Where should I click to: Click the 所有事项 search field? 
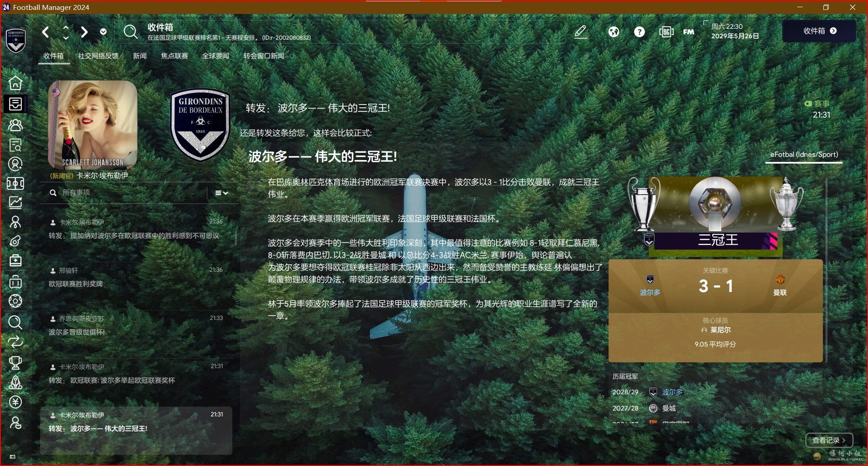(x=131, y=193)
